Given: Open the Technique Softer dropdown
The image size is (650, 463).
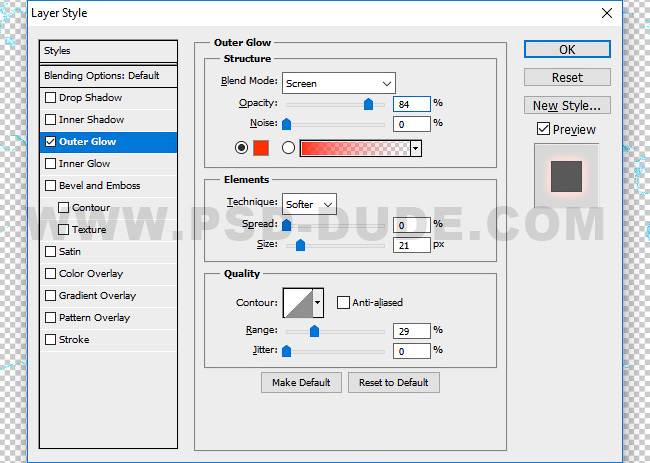Looking at the screenshot, I should [309, 204].
